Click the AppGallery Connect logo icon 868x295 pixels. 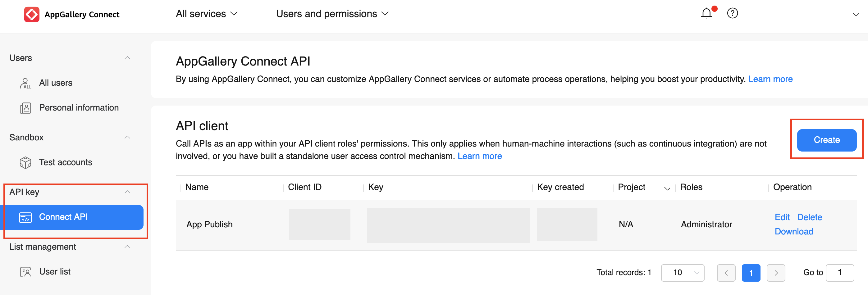click(32, 14)
